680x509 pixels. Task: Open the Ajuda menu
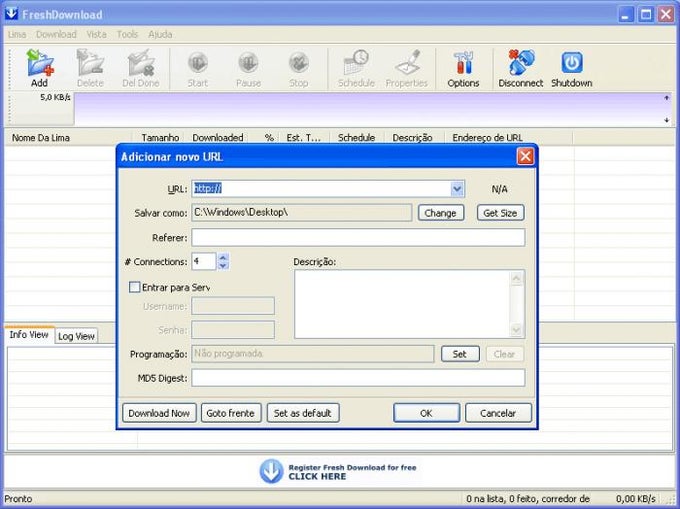[160, 34]
